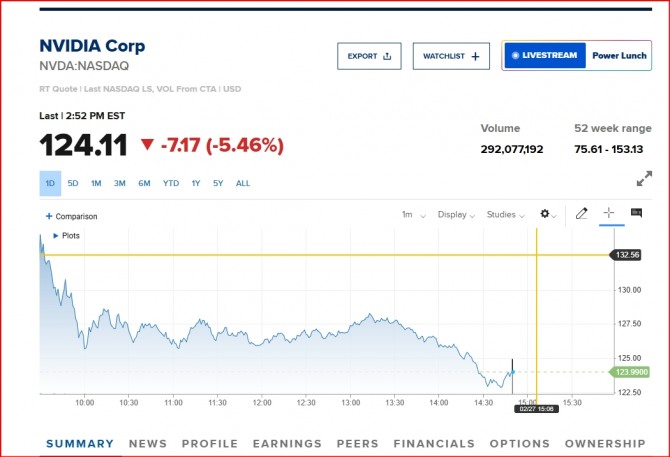670x457 pixels.
Task: Click the Livestream play indicator icon
Action: tap(515, 56)
